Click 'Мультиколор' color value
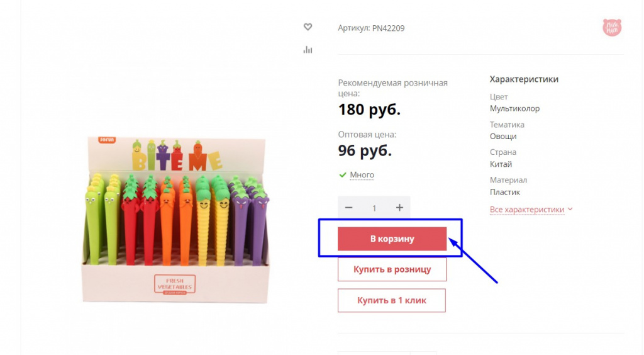The image size is (644, 355). click(x=514, y=108)
